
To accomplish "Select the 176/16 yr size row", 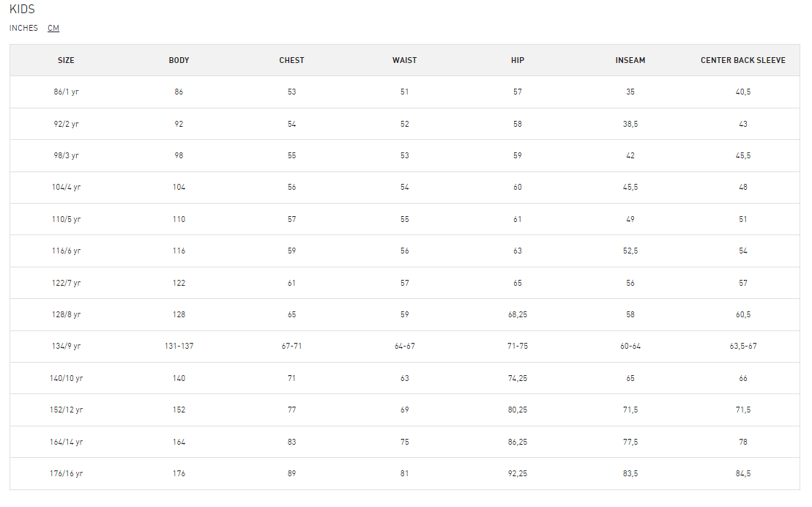I will [x=405, y=473].
